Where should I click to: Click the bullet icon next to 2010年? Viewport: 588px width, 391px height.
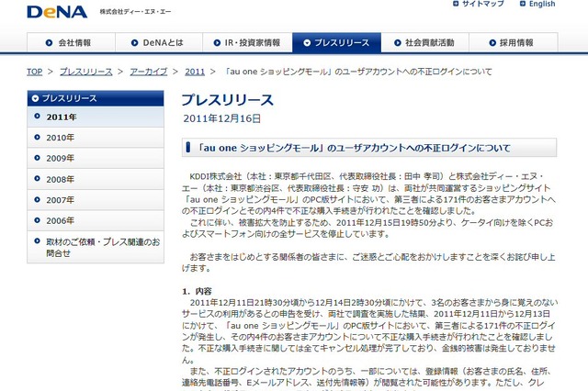pyautogui.click(x=37, y=137)
